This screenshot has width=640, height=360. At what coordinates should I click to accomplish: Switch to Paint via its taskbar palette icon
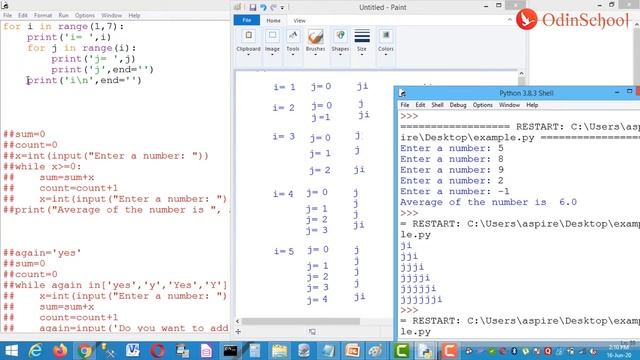(376, 351)
